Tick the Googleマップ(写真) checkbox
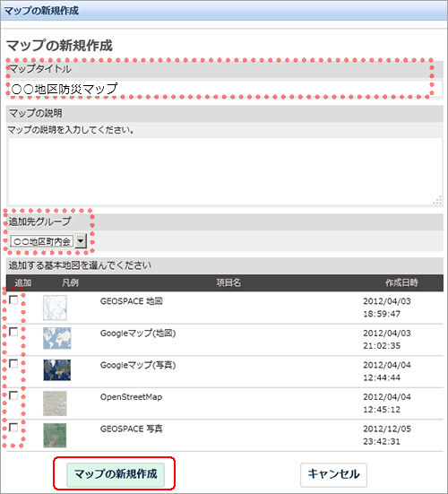Screen dimensions: 448x494 [13, 364]
